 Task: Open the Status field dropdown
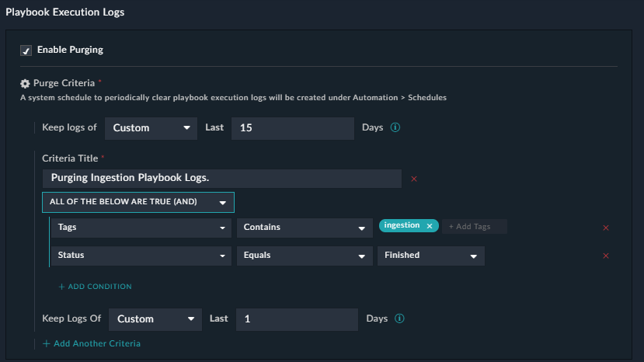141,256
